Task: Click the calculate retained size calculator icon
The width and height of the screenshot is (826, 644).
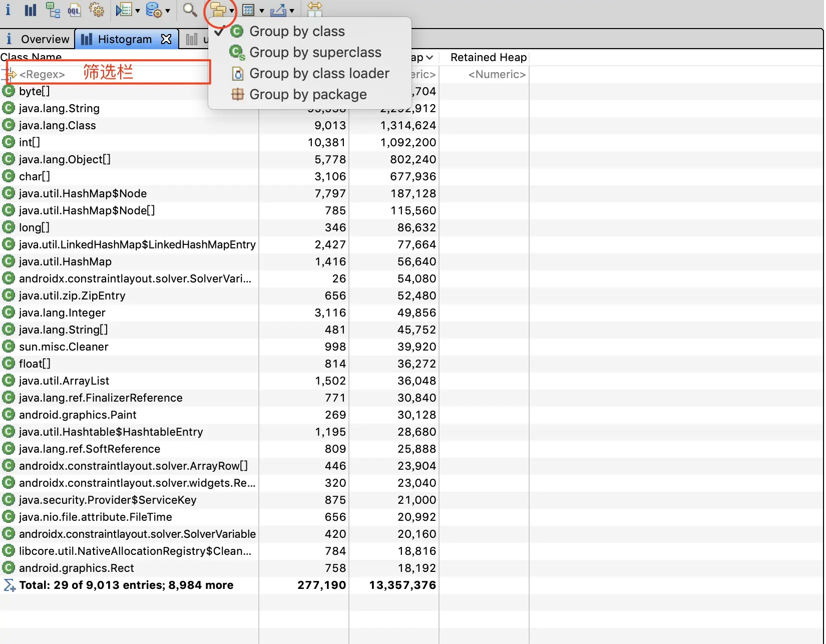Action: [248, 10]
